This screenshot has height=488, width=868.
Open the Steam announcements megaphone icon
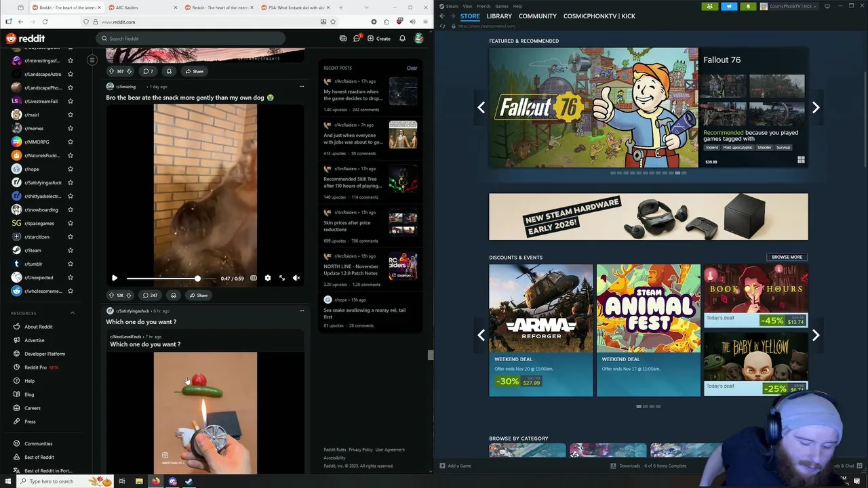tap(729, 6)
